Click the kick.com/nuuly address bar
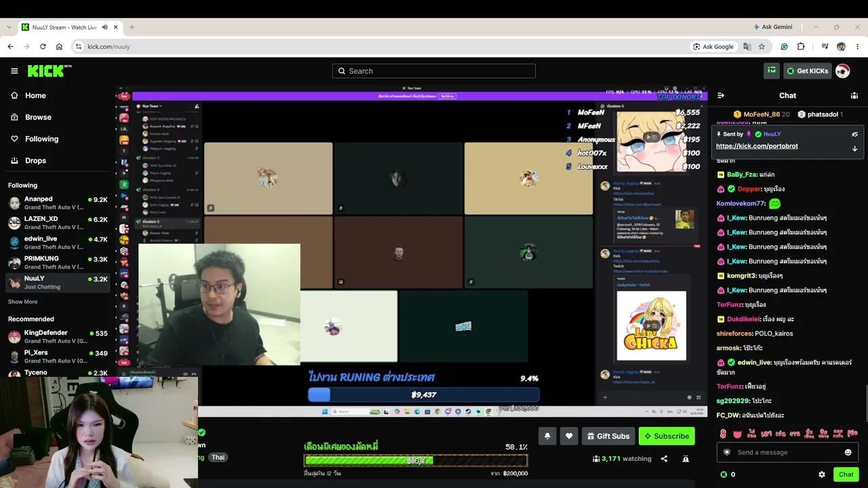The image size is (868, 488). tap(380, 47)
